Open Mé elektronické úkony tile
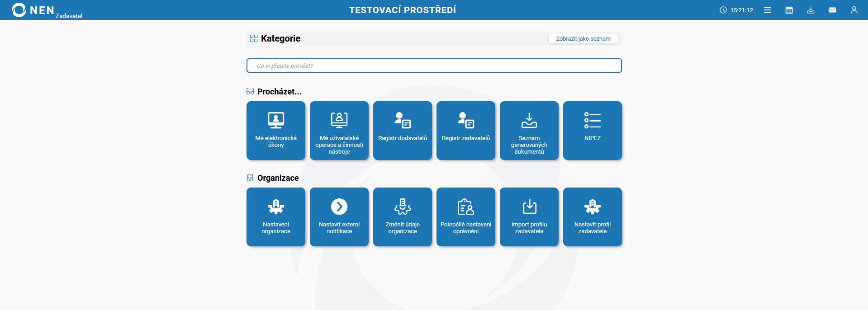The image size is (868, 310). tap(276, 131)
